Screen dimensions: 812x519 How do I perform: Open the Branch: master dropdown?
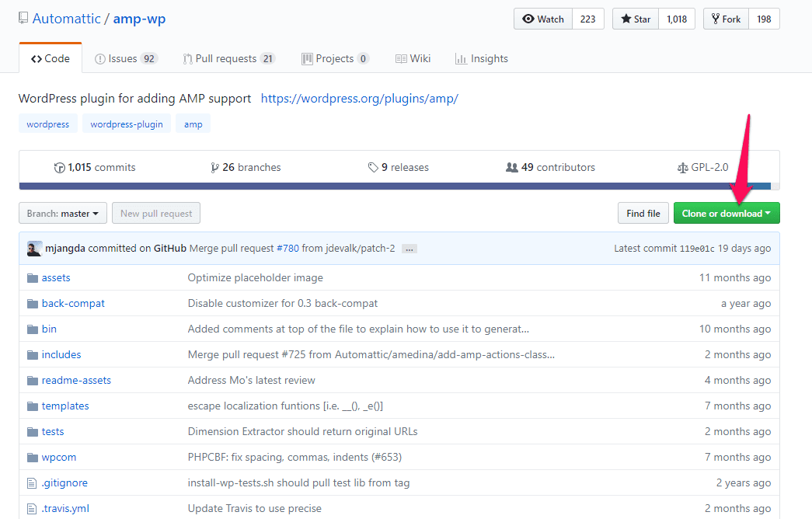pos(63,214)
